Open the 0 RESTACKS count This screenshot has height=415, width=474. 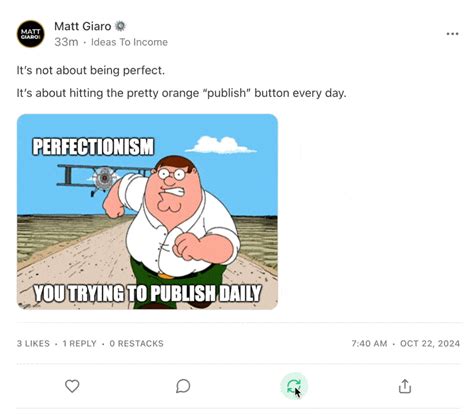pyautogui.click(x=136, y=343)
